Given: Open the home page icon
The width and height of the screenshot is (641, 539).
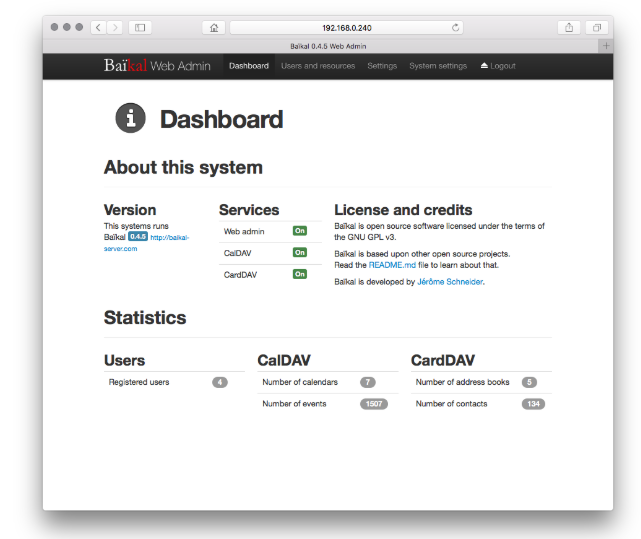Looking at the screenshot, I should pyautogui.click(x=214, y=28).
